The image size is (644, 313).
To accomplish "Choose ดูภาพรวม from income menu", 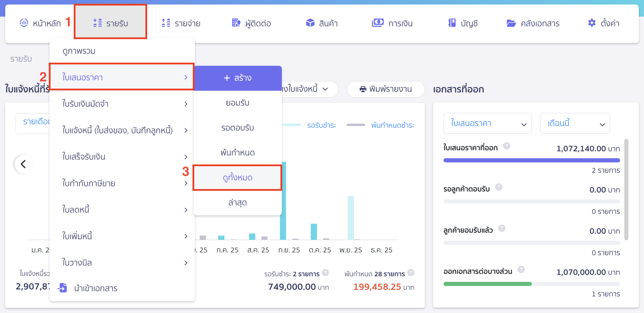I will [79, 51].
